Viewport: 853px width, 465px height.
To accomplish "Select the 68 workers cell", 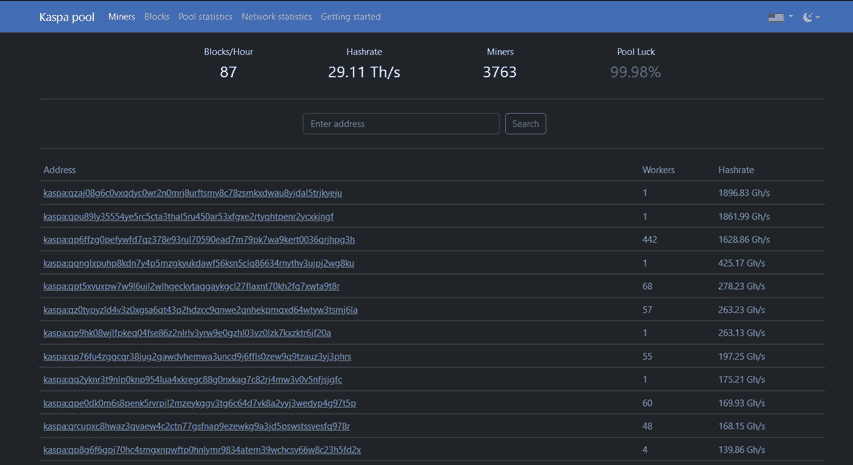I will pyautogui.click(x=647, y=287).
